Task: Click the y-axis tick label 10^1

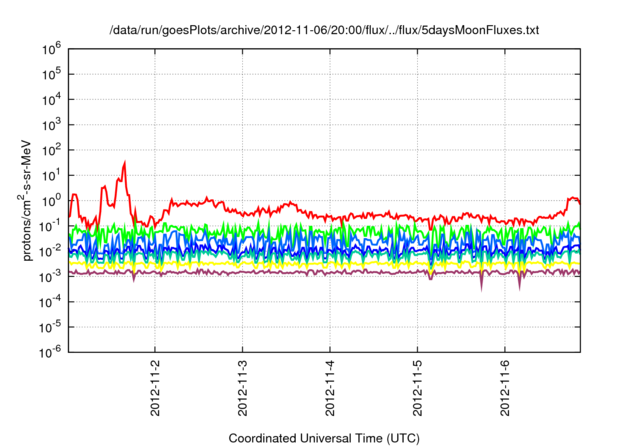Action: tap(51, 176)
